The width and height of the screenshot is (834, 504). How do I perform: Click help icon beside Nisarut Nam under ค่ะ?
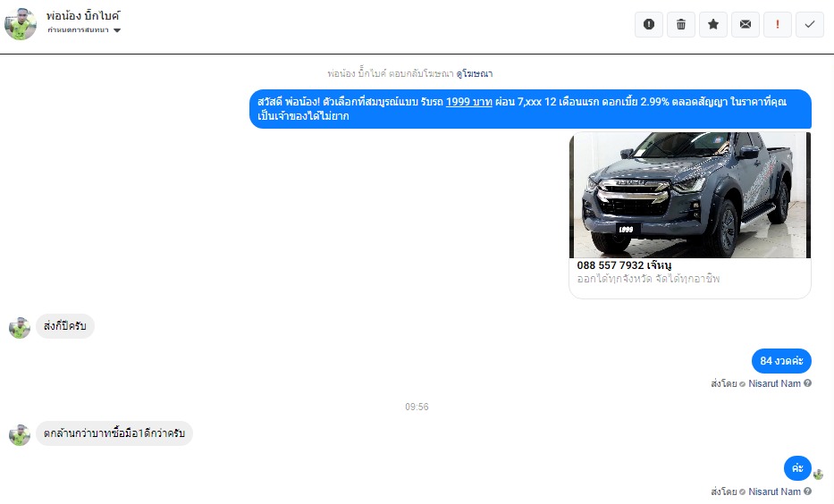[x=807, y=491]
